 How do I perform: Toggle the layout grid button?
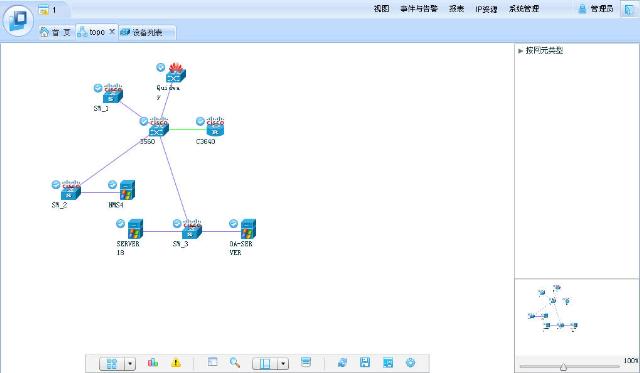(112, 364)
